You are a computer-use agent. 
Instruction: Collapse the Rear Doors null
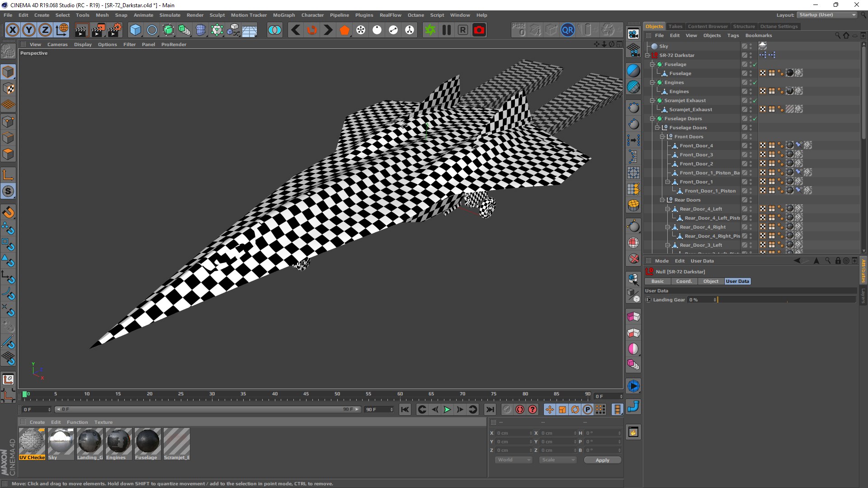662,200
